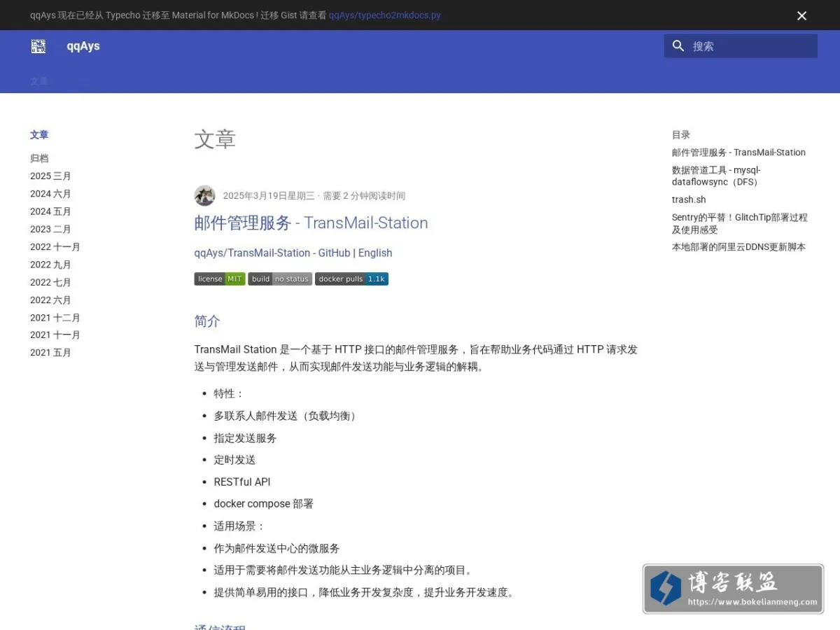Image resolution: width=840 pixels, height=630 pixels.
Task: Open the 邮件管理服务 - TransMail-Station post title
Action: click(x=311, y=223)
